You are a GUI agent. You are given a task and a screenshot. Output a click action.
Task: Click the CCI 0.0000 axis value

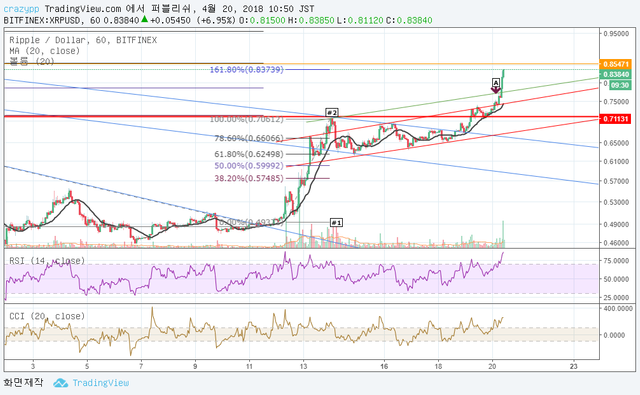click(615, 335)
